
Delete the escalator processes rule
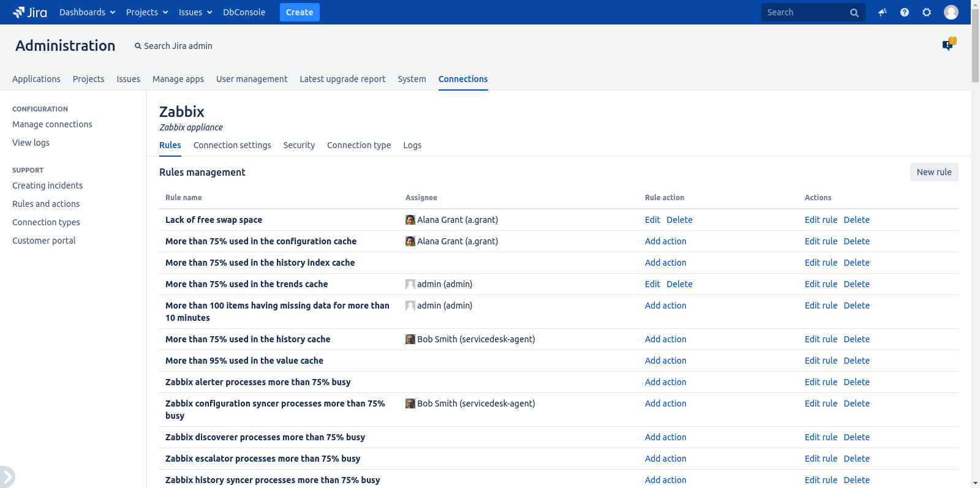click(856, 459)
